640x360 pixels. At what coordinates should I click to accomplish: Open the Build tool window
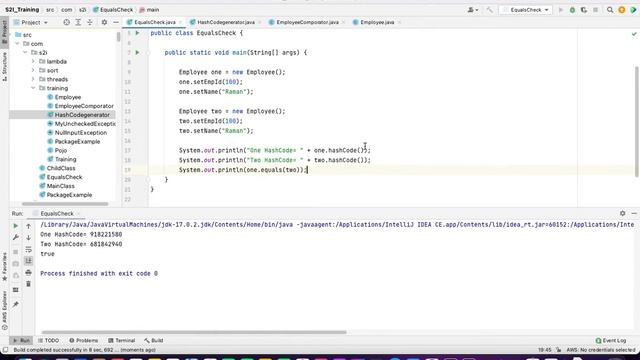click(154, 340)
